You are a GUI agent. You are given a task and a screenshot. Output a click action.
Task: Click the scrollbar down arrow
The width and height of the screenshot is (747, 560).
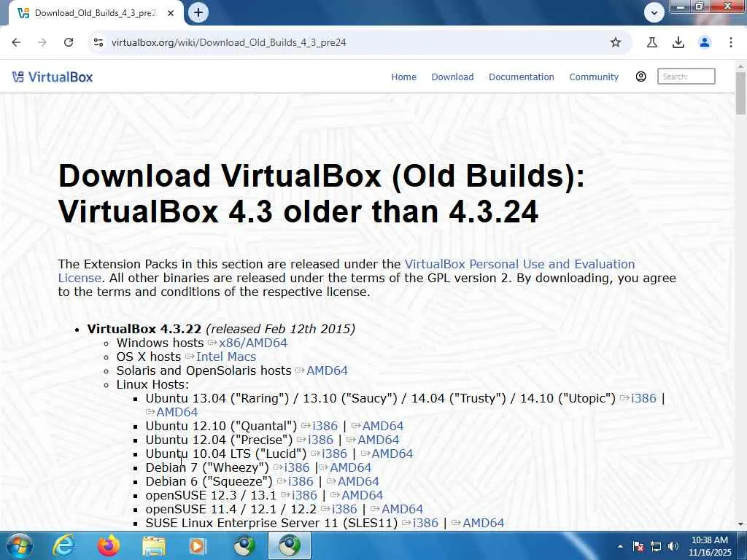point(740,524)
